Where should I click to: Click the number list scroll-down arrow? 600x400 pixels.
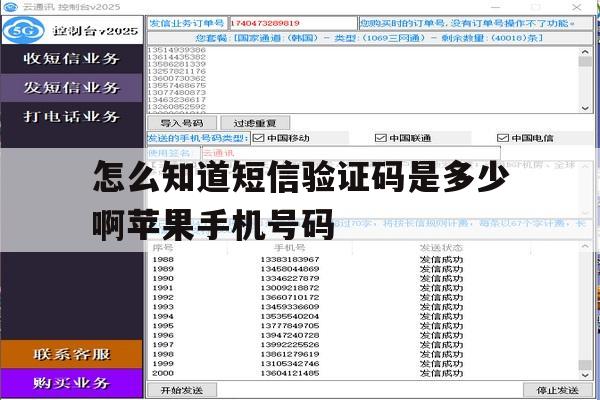585,108
